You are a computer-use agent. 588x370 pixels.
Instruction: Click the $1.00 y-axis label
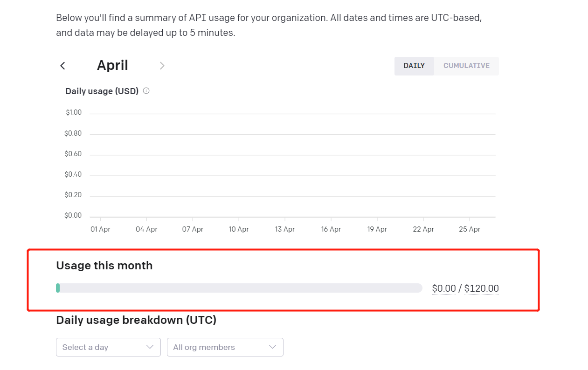(x=74, y=112)
